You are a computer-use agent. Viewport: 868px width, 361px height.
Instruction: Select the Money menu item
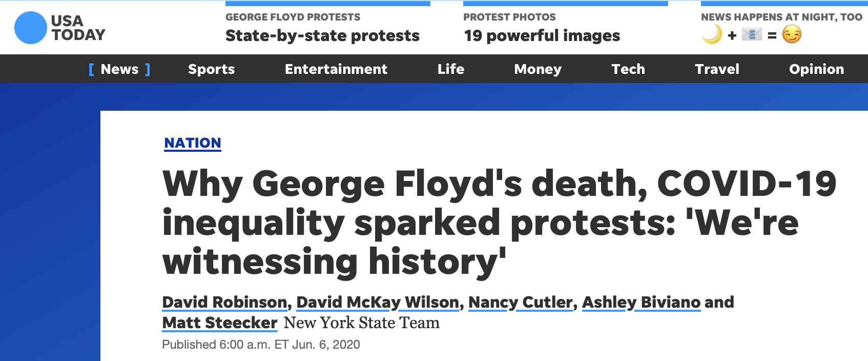pyautogui.click(x=538, y=69)
